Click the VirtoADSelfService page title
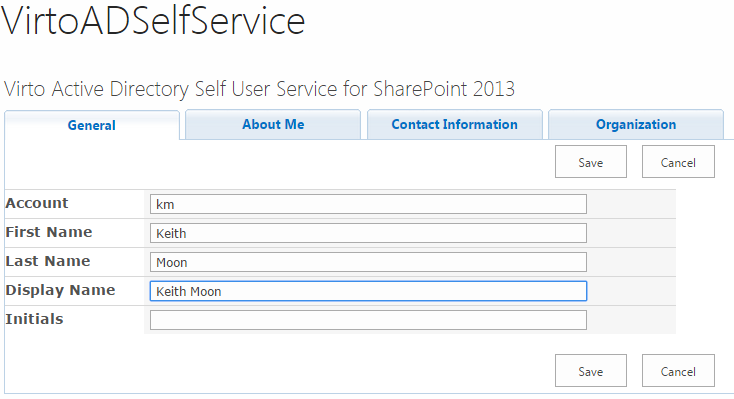734x399 pixels. pos(153,21)
